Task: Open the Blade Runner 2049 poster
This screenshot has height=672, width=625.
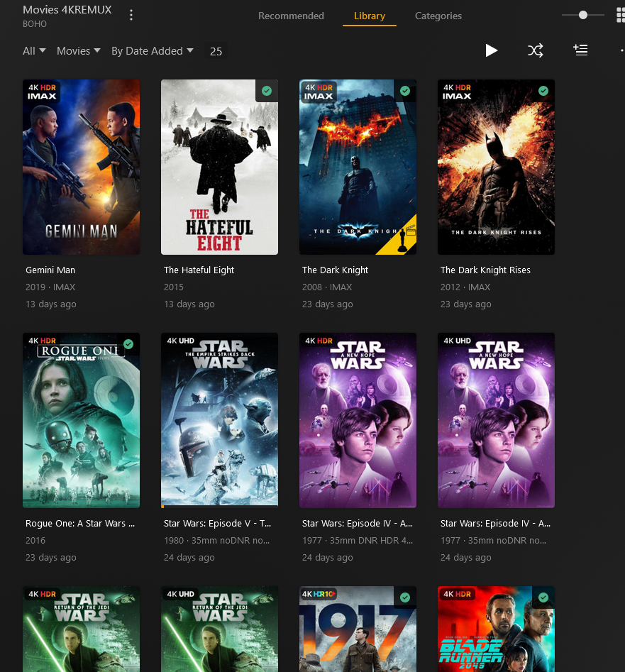Action: (x=496, y=629)
